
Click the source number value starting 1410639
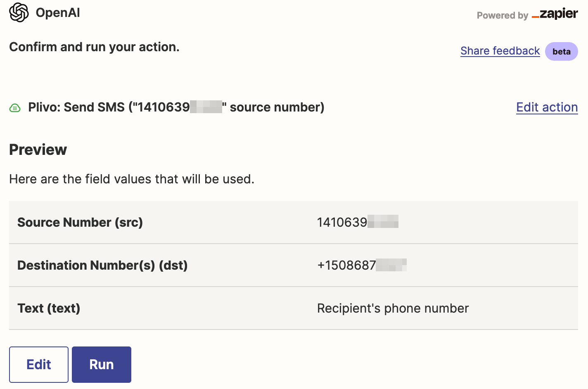pyautogui.click(x=358, y=222)
